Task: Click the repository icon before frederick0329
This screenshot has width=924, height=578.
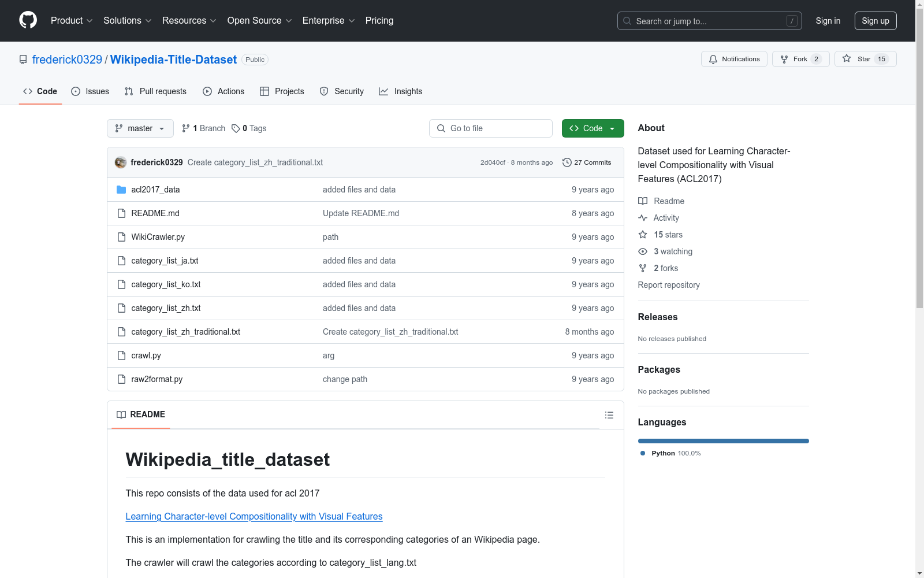Action: pyautogui.click(x=23, y=60)
